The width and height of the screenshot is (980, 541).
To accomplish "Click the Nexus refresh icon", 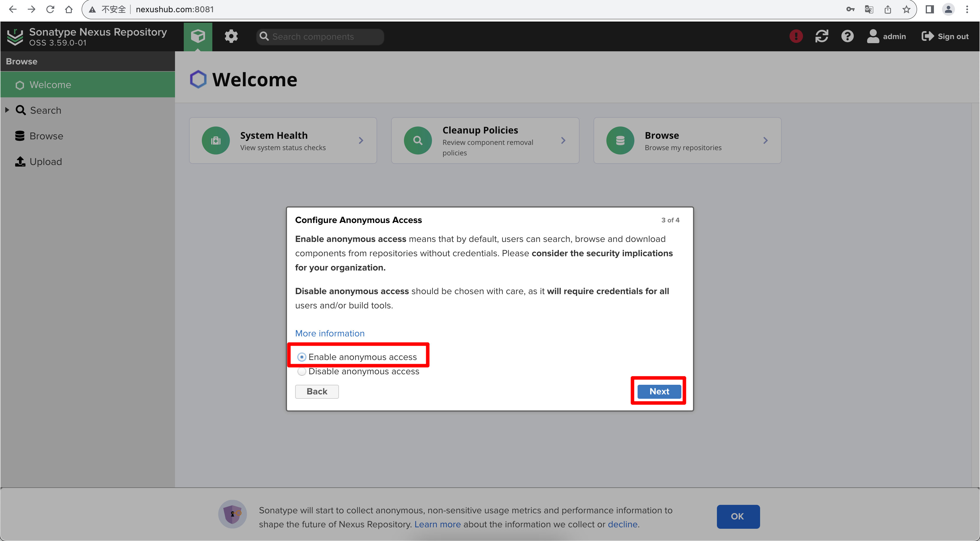I will (822, 36).
